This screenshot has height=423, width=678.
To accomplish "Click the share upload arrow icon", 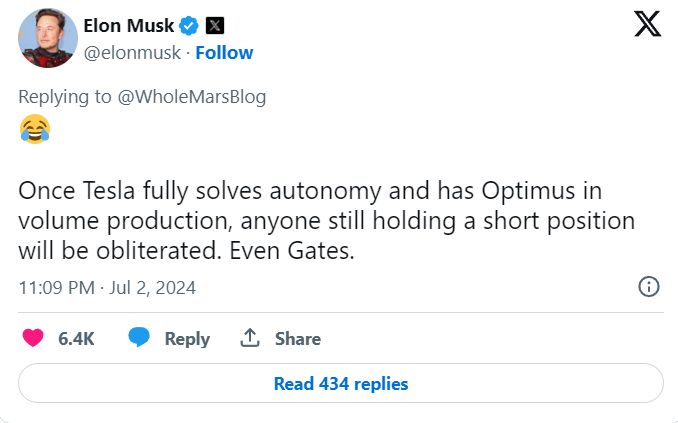I will (x=250, y=339).
